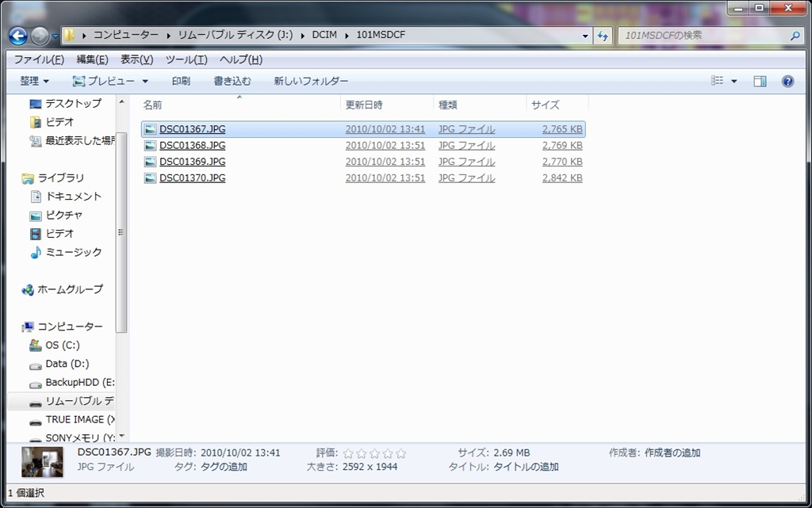Expand the address bar history dropdown arrow
812x508 pixels.
pyautogui.click(x=585, y=36)
